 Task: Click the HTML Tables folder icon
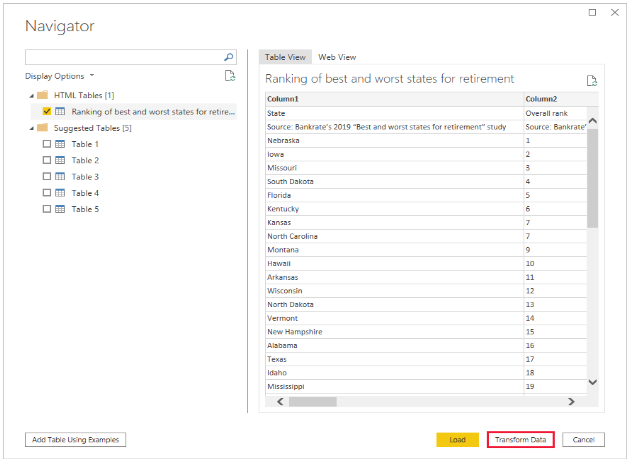click(x=42, y=95)
